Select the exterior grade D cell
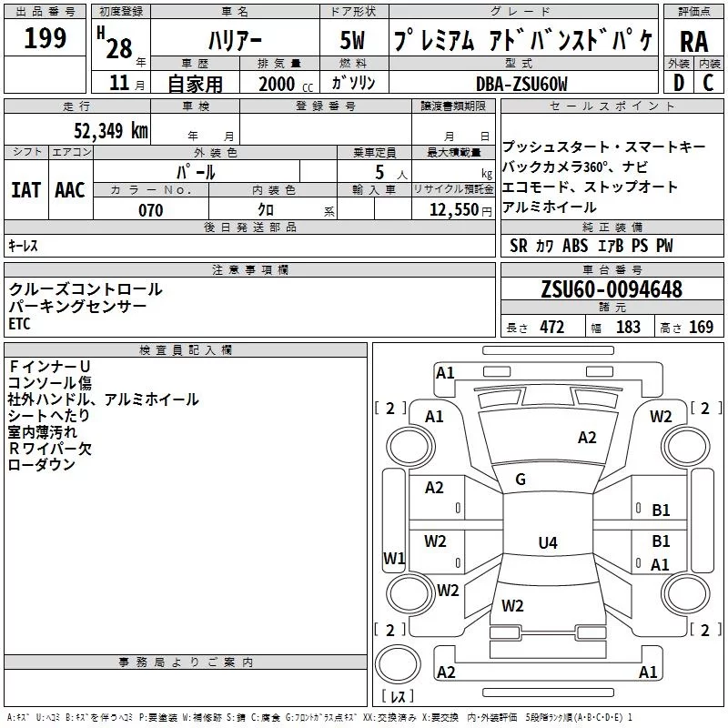The height and width of the screenshot is (728, 728). click(679, 83)
